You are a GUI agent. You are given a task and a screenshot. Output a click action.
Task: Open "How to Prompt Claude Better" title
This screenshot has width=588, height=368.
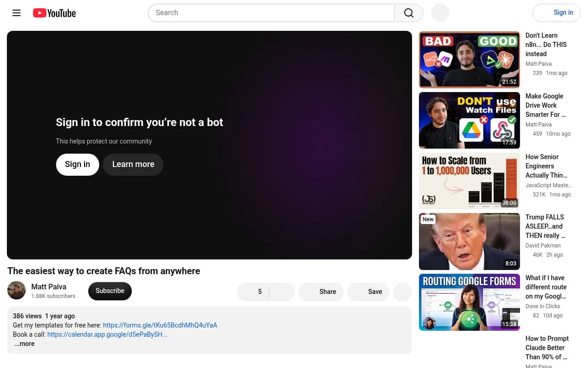[x=547, y=348]
